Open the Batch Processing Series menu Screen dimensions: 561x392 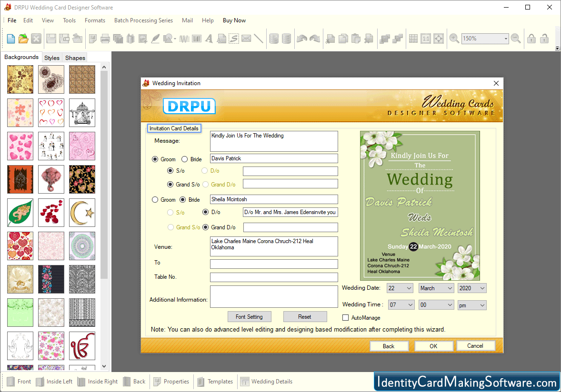143,20
